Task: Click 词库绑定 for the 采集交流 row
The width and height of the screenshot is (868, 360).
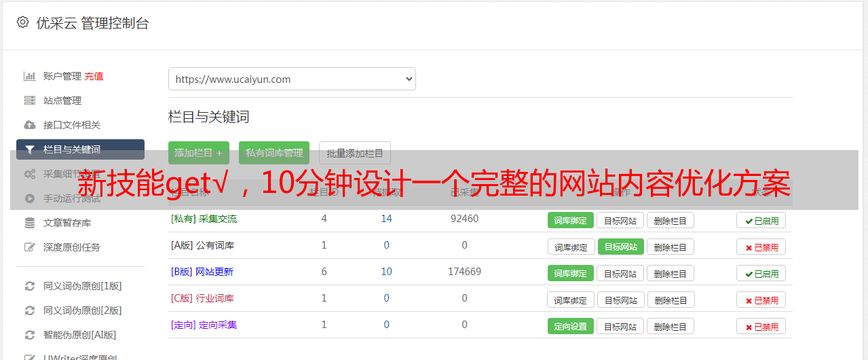Action: click(571, 220)
